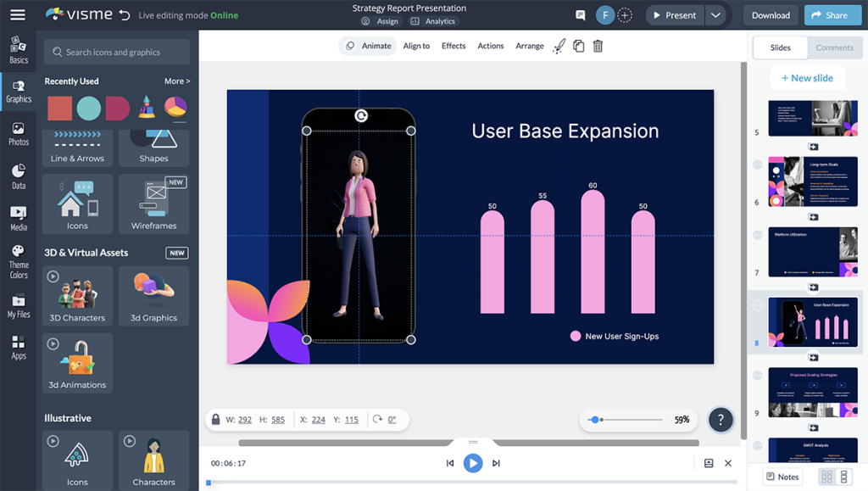Expand the Present button dropdown arrow
868x491 pixels.
click(x=717, y=14)
